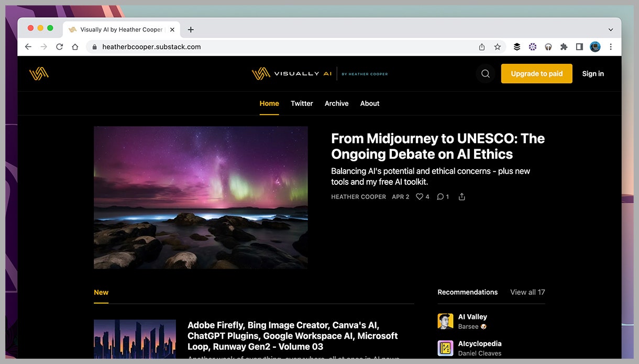Image resolution: width=639 pixels, height=364 pixels.
Task: Open the AI Valley recommendation
Action: [x=472, y=317]
